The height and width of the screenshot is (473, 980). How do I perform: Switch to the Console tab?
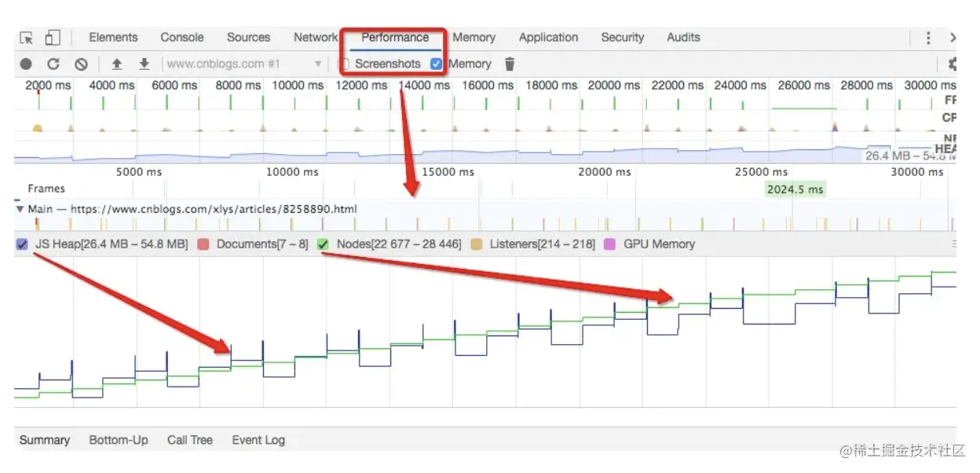coord(182,38)
